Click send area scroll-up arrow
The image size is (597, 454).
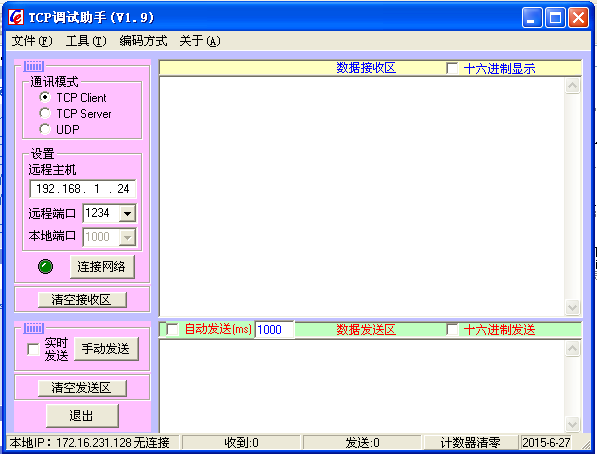click(572, 348)
